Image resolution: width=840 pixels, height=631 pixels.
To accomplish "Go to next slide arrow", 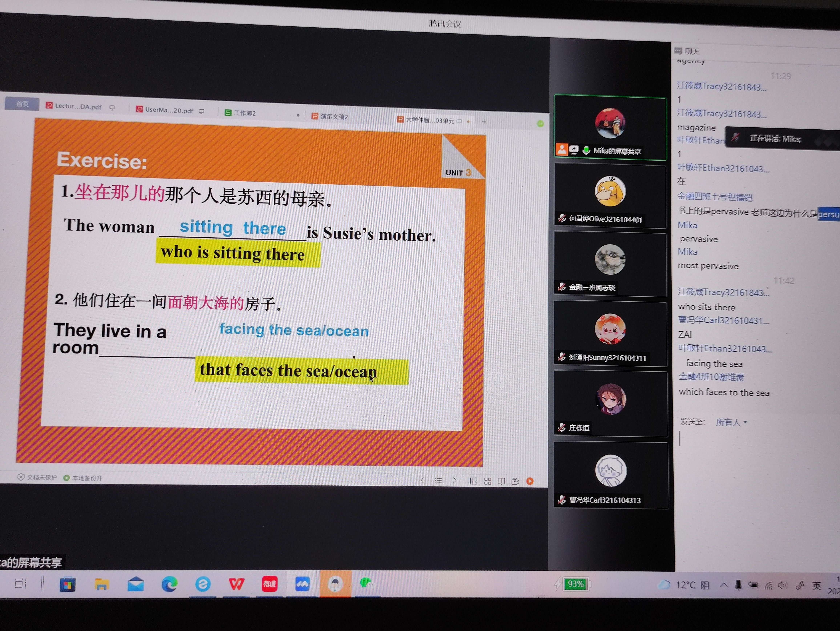I will [455, 480].
